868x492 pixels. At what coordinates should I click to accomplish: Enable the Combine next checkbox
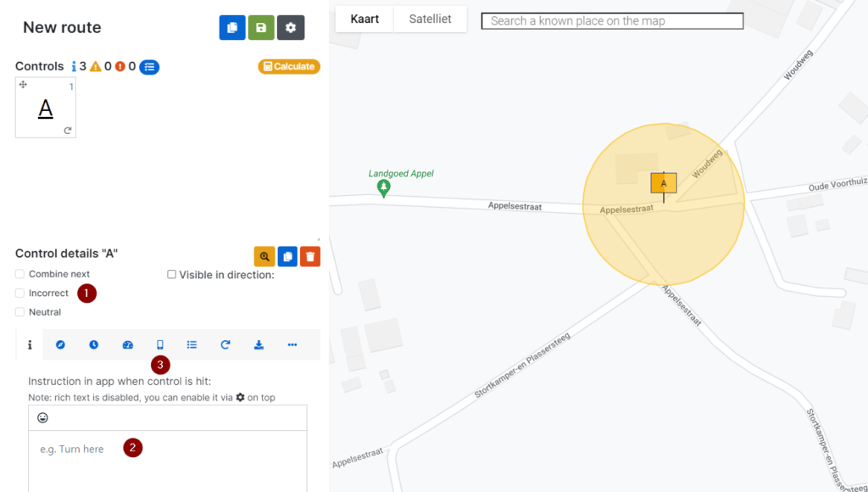click(x=19, y=274)
